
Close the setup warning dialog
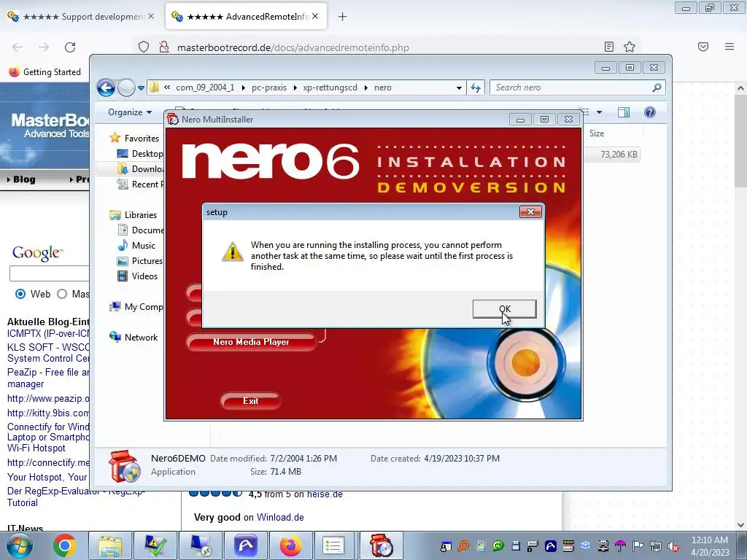coord(530,212)
